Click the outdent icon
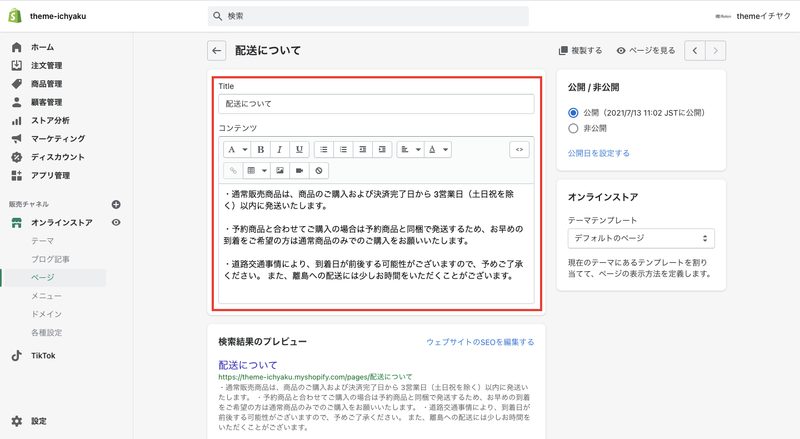The image size is (800, 439). click(362, 150)
